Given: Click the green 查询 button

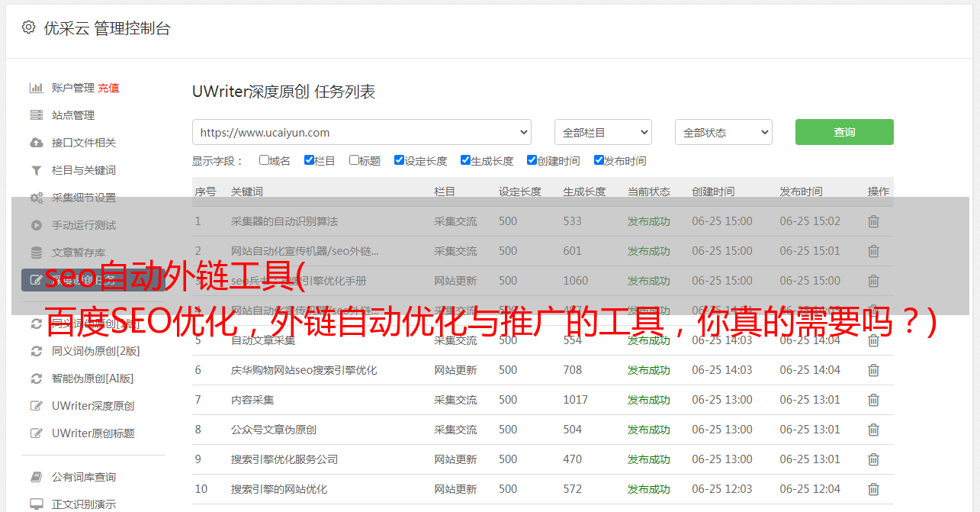Looking at the screenshot, I should coord(844,132).
